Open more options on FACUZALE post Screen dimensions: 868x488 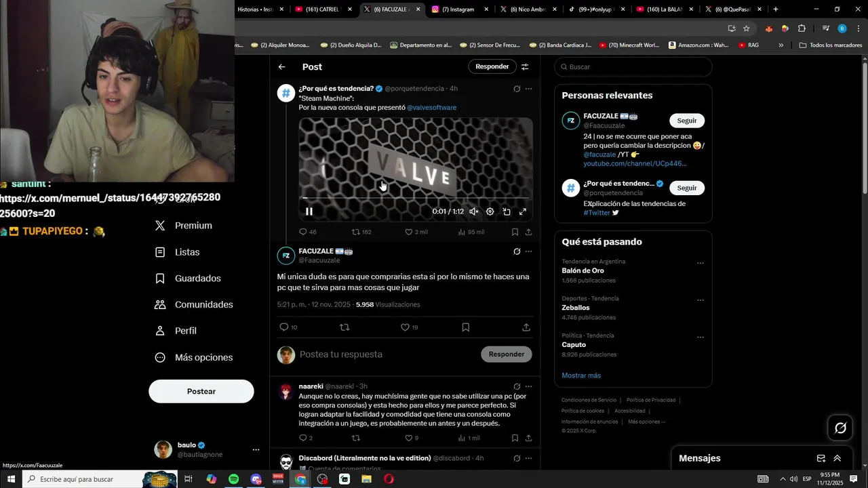tap(528, 251)
